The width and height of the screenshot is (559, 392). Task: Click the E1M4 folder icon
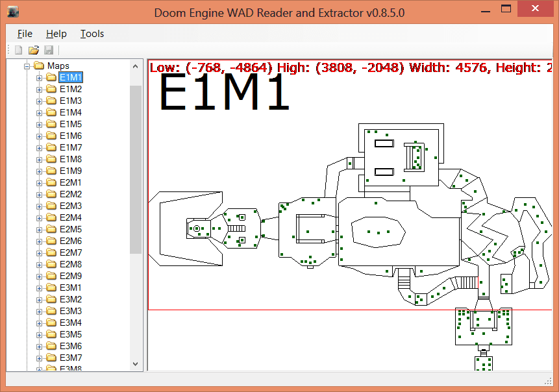pyautogui.click(x=51, y=113)
